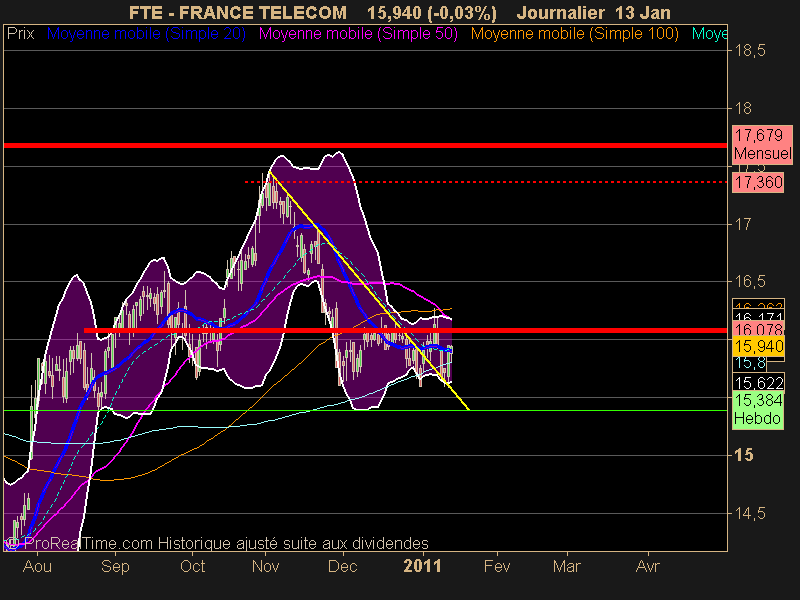Click the 'Avr' month on time axis
This screenshot has height=600, width=800.
(648, 566)
